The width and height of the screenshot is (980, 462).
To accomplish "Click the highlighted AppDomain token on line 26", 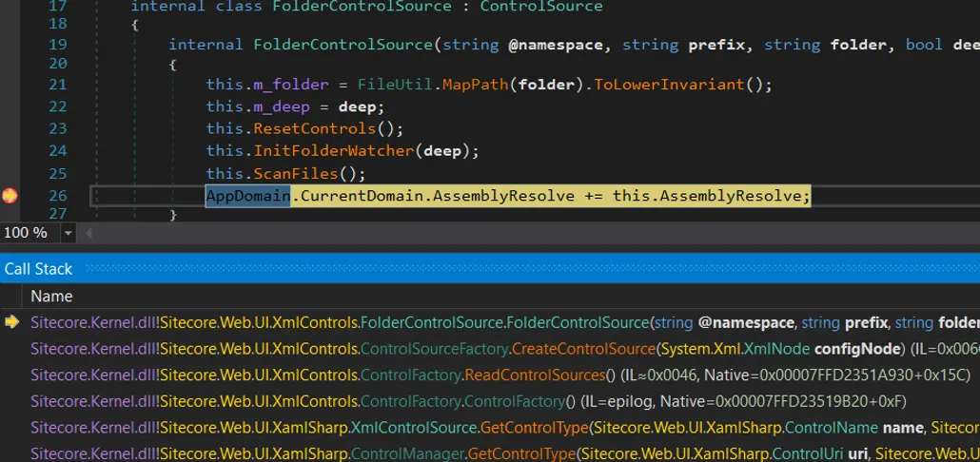I will click(x=247, y=196).
